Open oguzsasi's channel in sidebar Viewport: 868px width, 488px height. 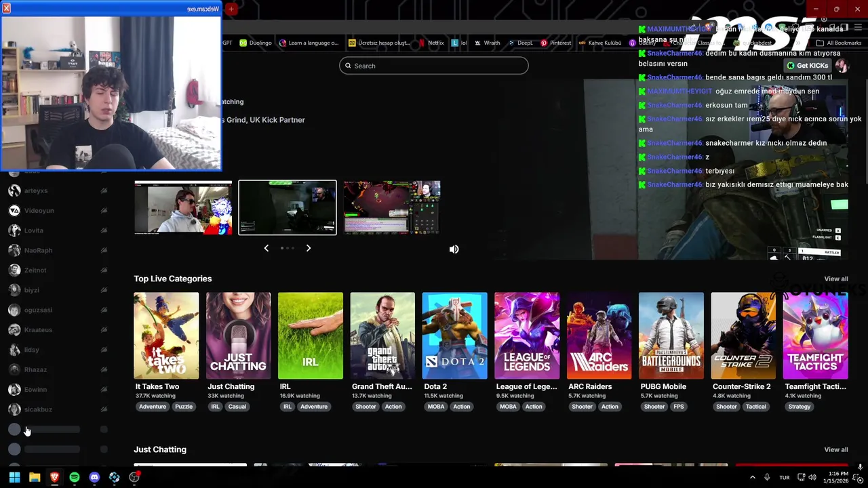[x=57, y=310]
